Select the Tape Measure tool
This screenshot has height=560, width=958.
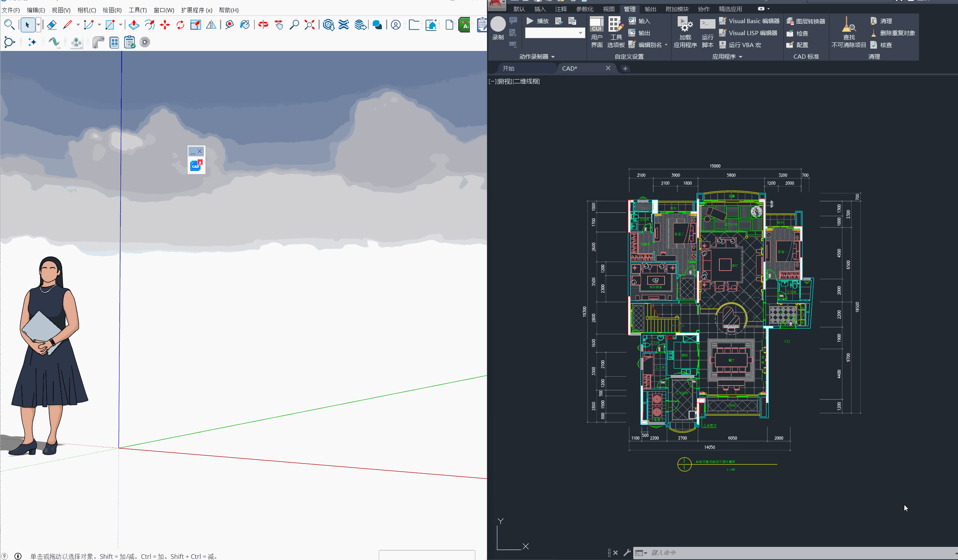pyautogui.click(x=229, y=25)
